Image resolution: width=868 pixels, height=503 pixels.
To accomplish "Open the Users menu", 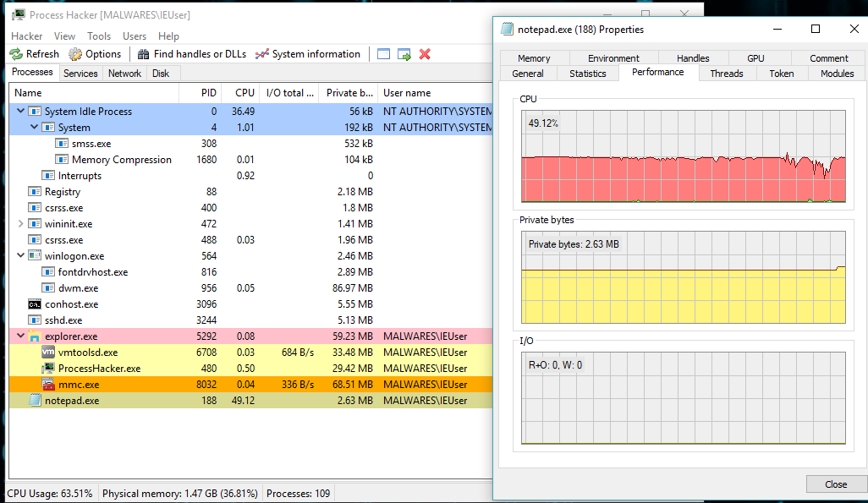I will pos(135,36).
